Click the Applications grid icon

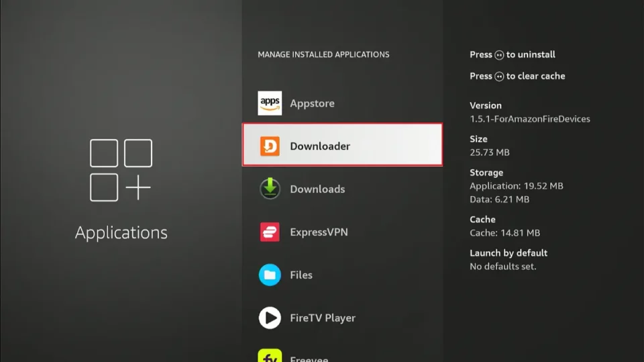click(121, 170)
